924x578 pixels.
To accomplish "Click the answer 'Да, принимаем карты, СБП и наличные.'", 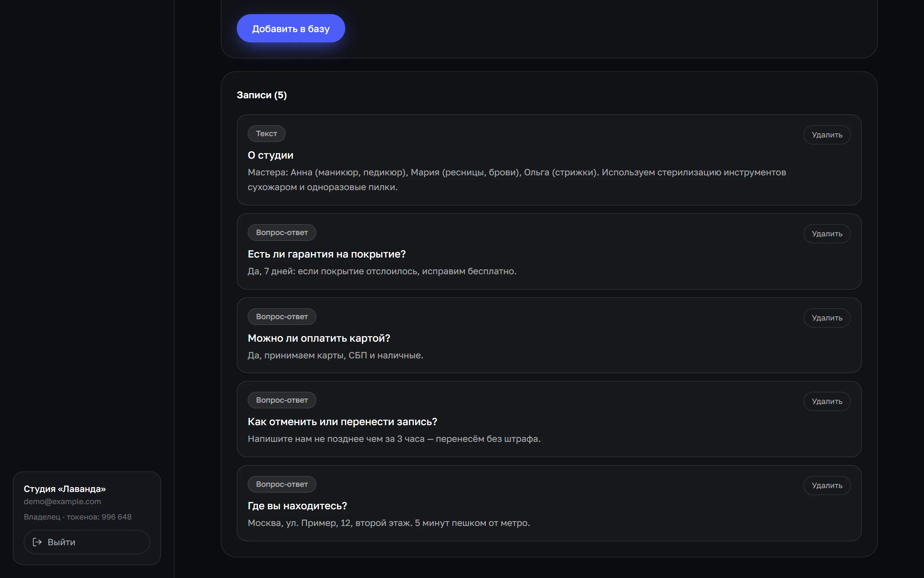I will click(x=335, y=355).
